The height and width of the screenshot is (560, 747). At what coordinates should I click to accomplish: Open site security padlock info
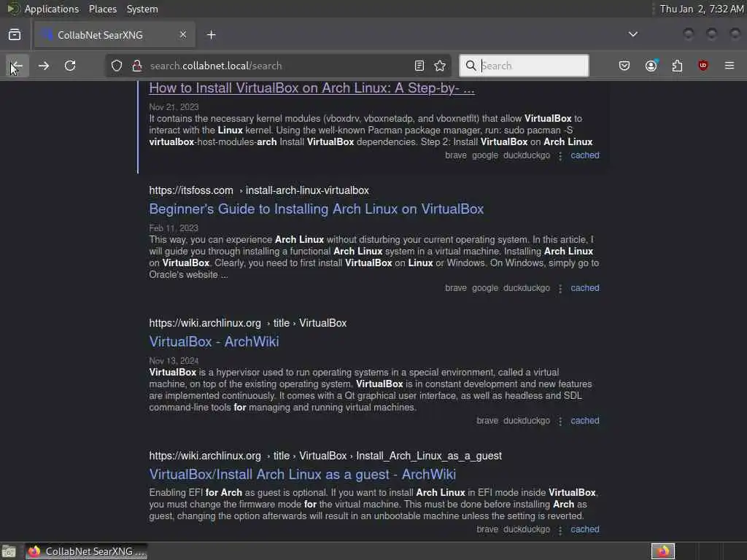(136, 66)
